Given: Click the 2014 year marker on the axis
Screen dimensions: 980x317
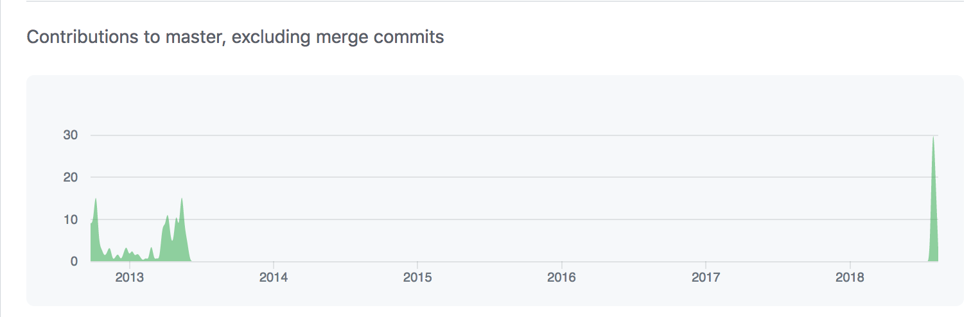Looking at the screenshot, I should (x=274, y=278).
